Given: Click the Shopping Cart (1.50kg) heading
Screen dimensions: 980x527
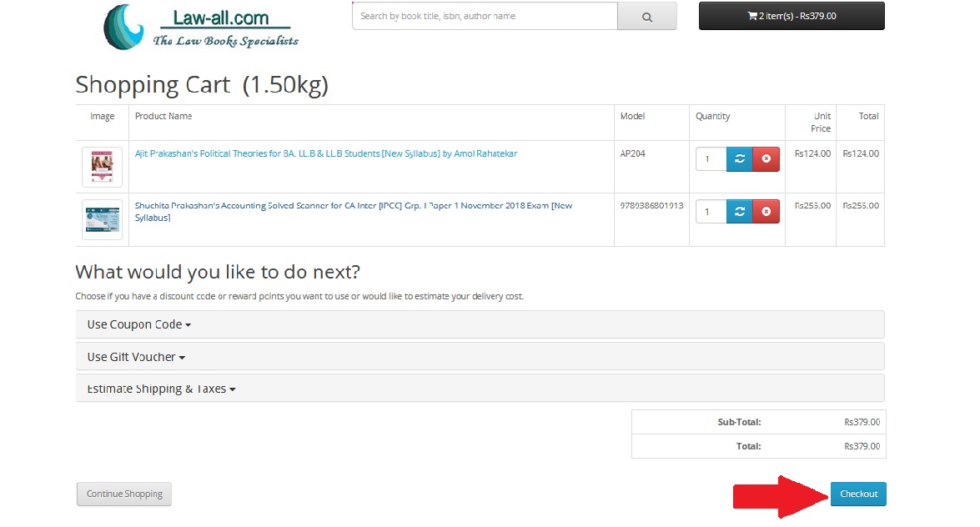Looking at the screenshot, I should [202, 85].
